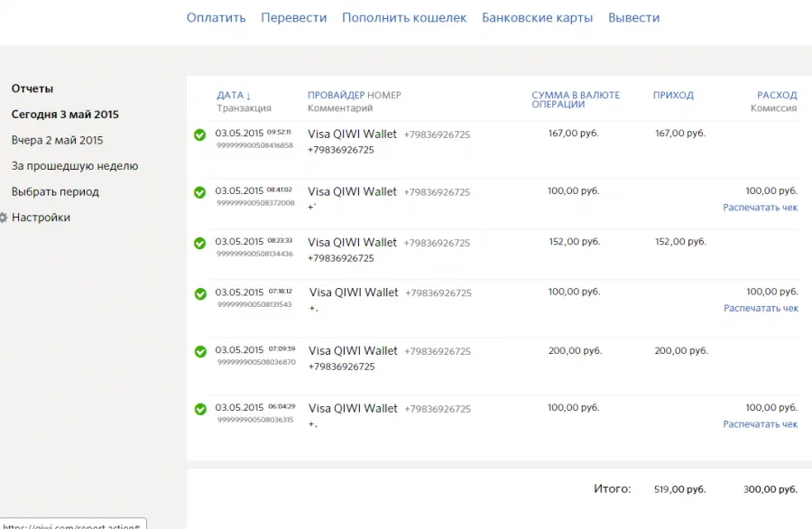Open the Оплатить menu item
Image resolution: width=812 pixels, height=529 pixels.
[216, 18]
